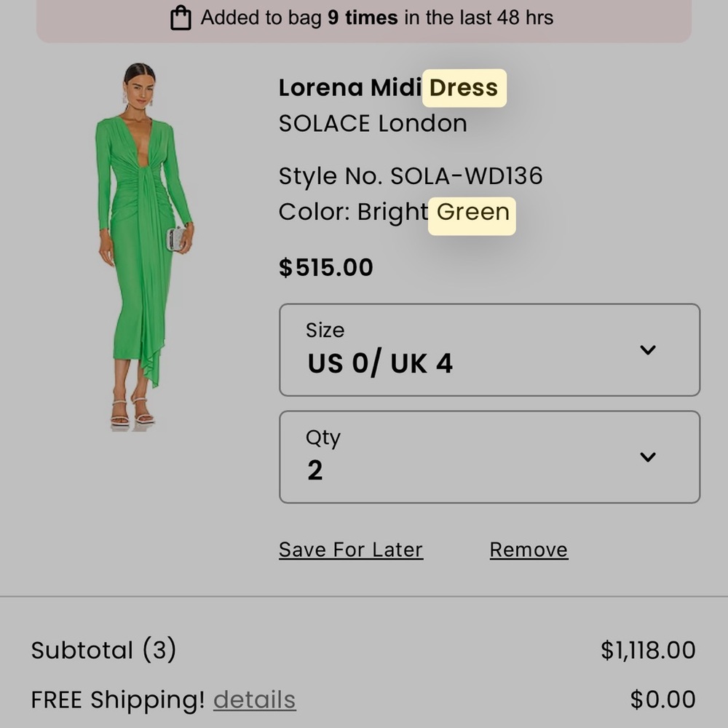Open the quantity dropdown to change from 2

pos(489,457)
